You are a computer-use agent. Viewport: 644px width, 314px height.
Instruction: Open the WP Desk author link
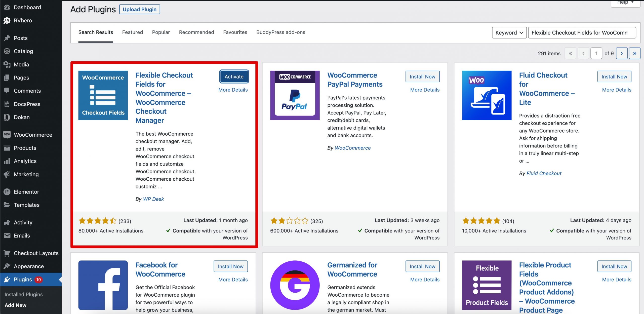[153, 199]
